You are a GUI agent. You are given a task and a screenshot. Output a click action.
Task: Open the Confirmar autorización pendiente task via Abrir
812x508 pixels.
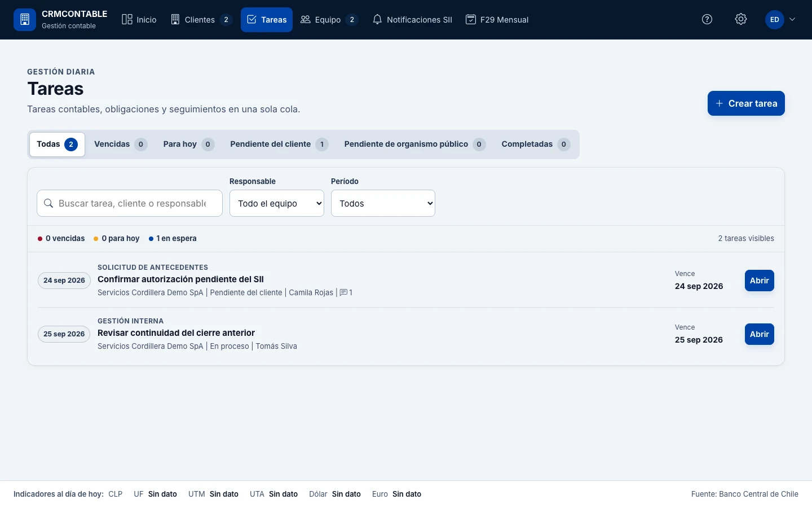[x=759, y=281]
